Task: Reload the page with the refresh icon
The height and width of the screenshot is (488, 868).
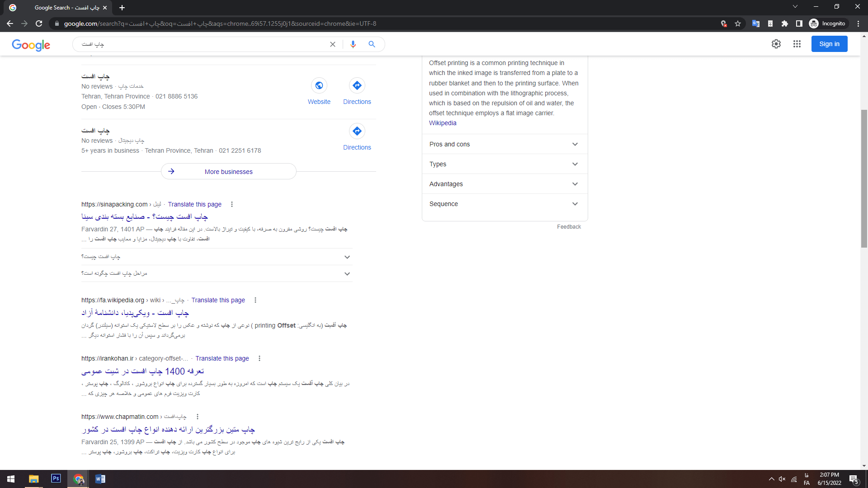Action: point(39,23)
